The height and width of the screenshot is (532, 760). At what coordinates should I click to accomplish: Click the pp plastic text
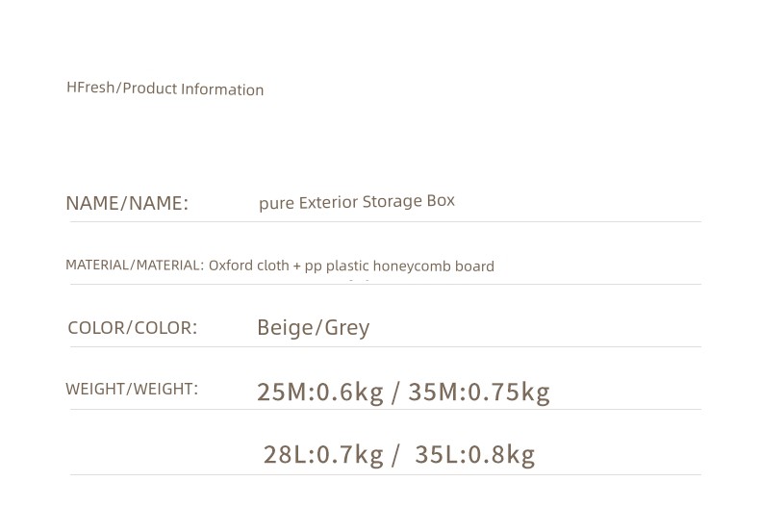(x=337, y=266)
